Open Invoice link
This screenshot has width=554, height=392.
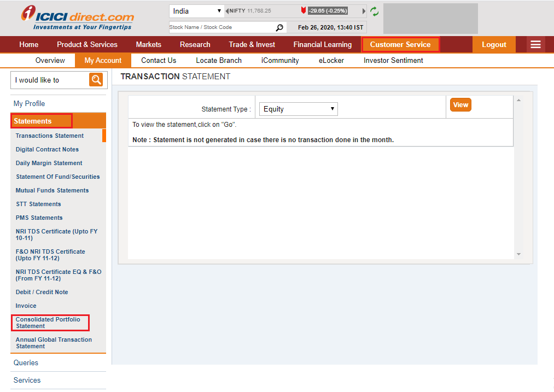click(x=26, y=306)
